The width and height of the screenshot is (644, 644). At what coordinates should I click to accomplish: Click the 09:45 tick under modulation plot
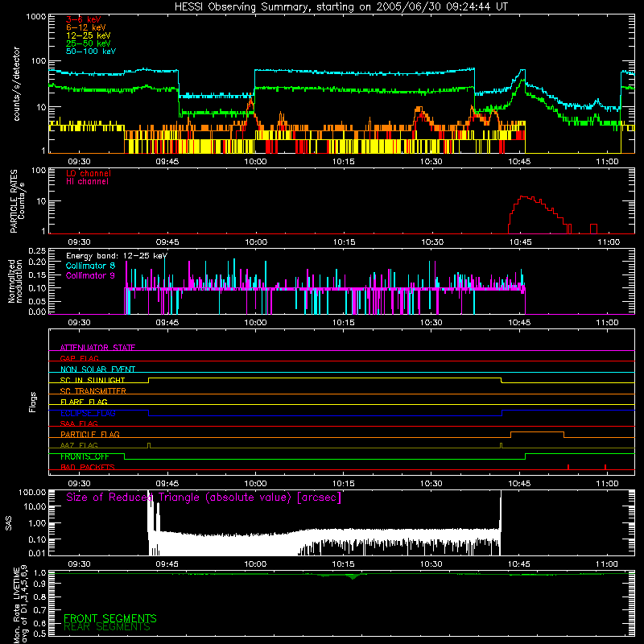(167, 323)
